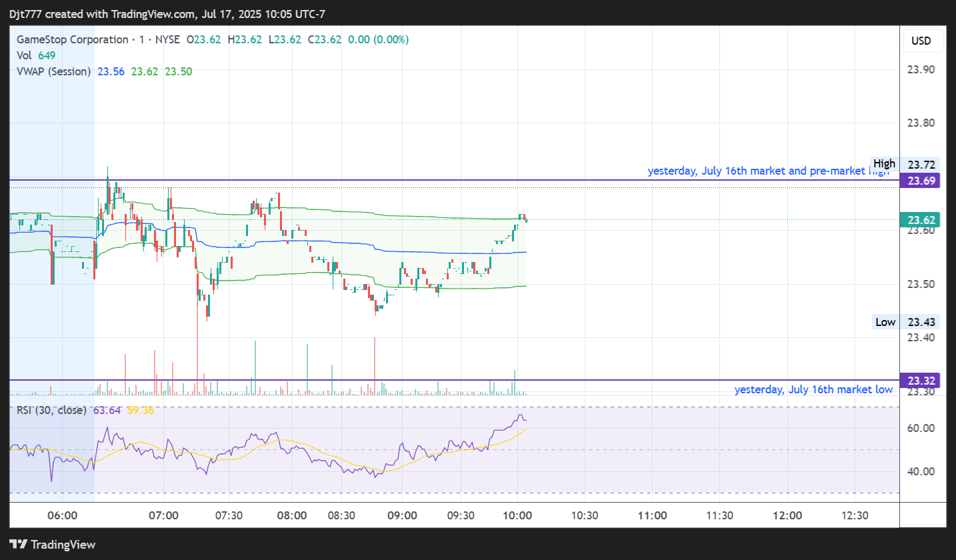Click the O23.62 open price value
Screen dimensions: 956x560
(x=204, y=39)
